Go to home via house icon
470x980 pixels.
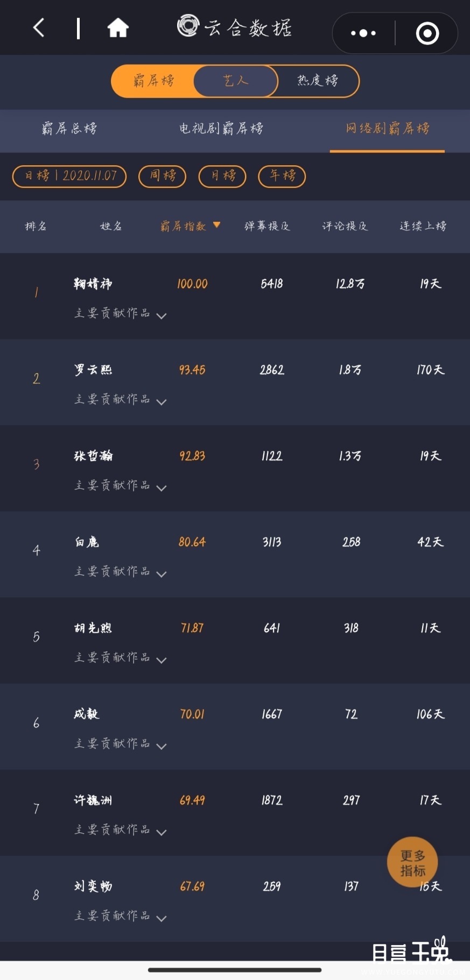pyautogui.click(x=118, y=27)
